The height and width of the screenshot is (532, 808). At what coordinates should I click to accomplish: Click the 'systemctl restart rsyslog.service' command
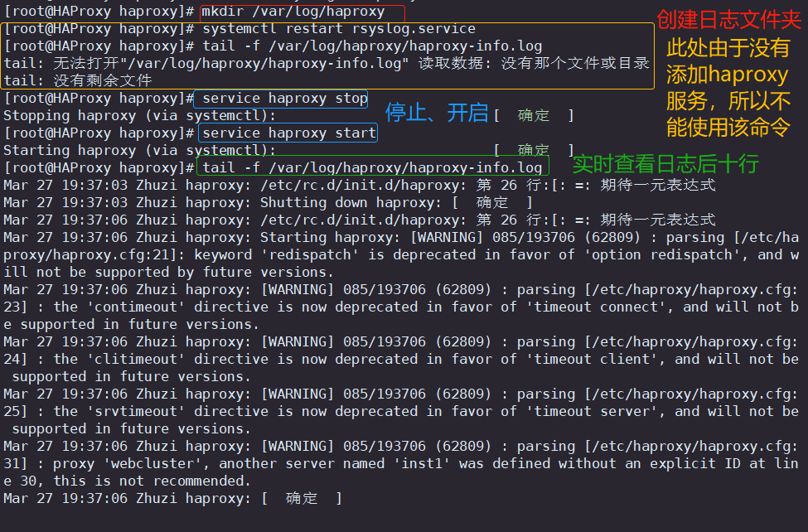(339, 29)
